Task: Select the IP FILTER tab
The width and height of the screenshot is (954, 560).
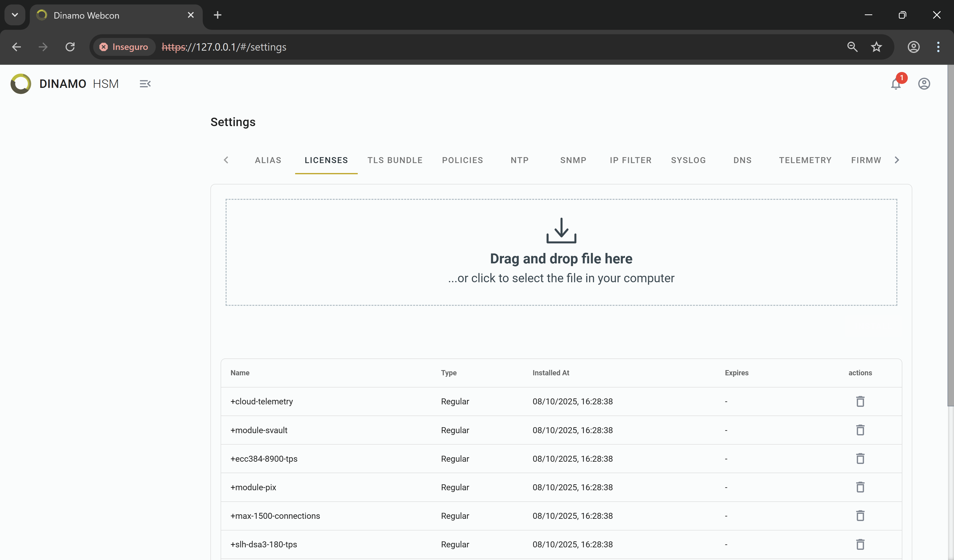Action: click(630, 160)
